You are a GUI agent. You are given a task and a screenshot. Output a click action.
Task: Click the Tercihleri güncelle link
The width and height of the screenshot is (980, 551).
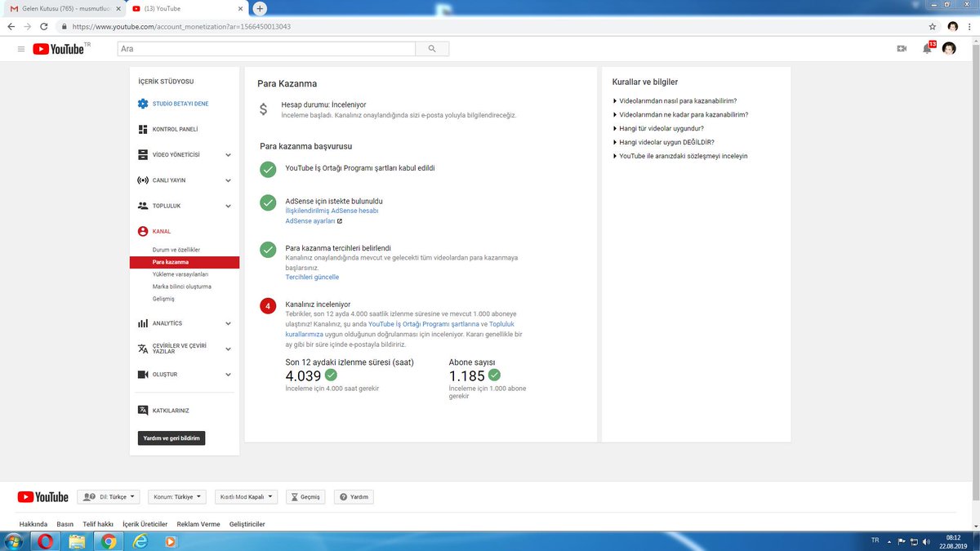(312, 278)
